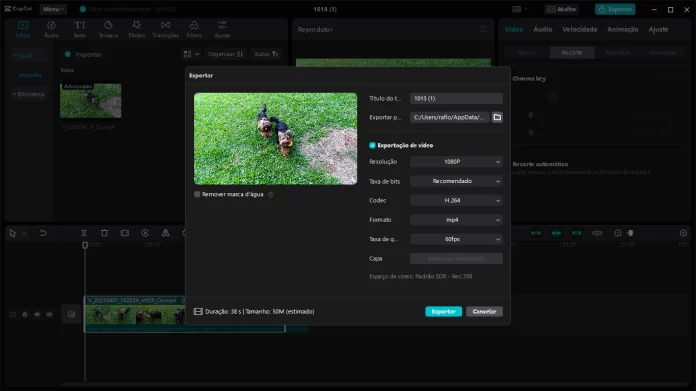Open the Transições panel icon
Image resolution: width=696 pixels, height=391 pixels.
pos(165,29)
